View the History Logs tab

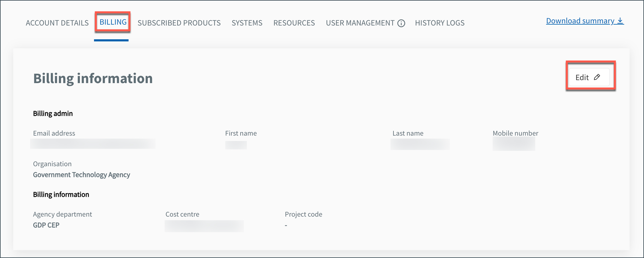[440, 23]
